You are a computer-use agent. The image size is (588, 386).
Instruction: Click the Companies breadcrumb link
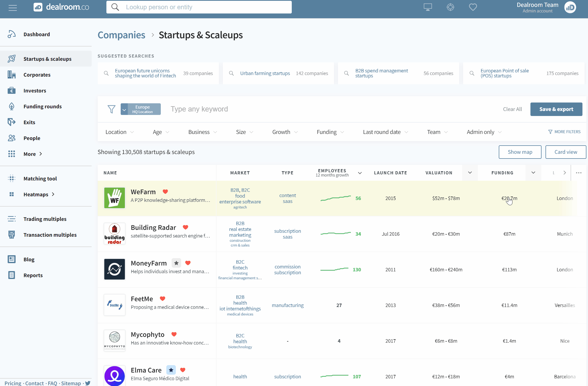[121, 35]
